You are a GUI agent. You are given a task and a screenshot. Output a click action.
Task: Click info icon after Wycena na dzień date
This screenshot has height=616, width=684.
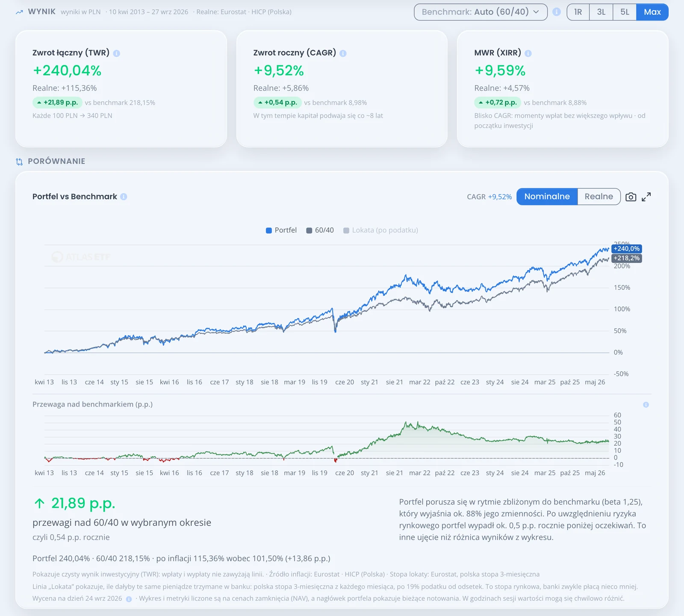[x=129, y=599]
